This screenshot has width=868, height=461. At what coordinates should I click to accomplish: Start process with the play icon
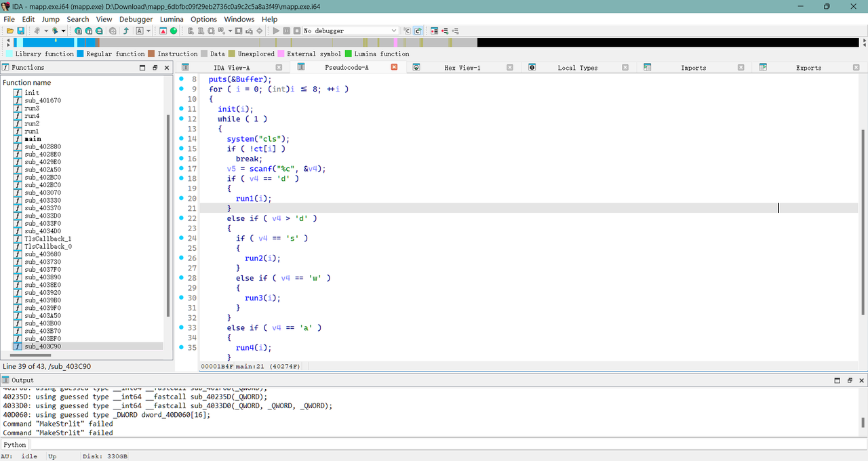click(275, 31)
